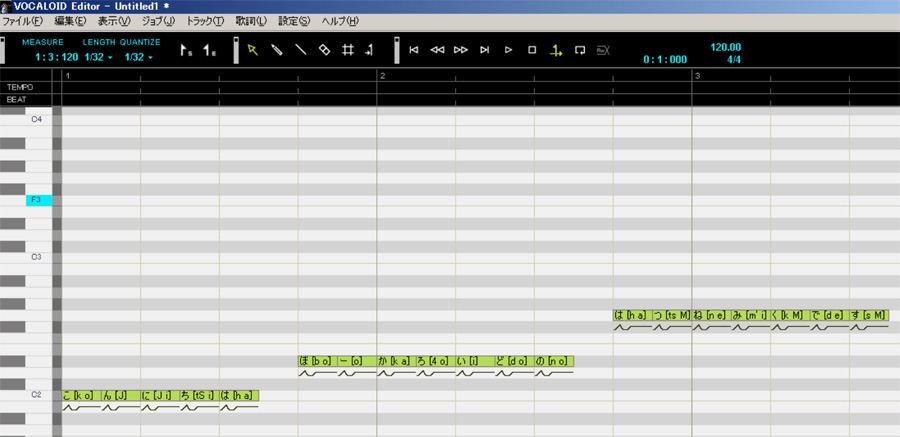This screenshot has height=437, width=900.
Task: Click the TEMPO track label
Action: click(x=20, y=87)
